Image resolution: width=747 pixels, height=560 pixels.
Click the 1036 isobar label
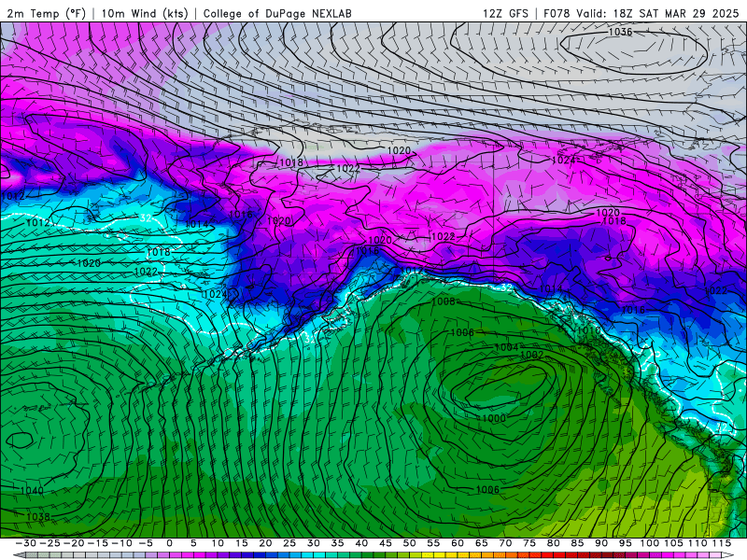(620, 32)
